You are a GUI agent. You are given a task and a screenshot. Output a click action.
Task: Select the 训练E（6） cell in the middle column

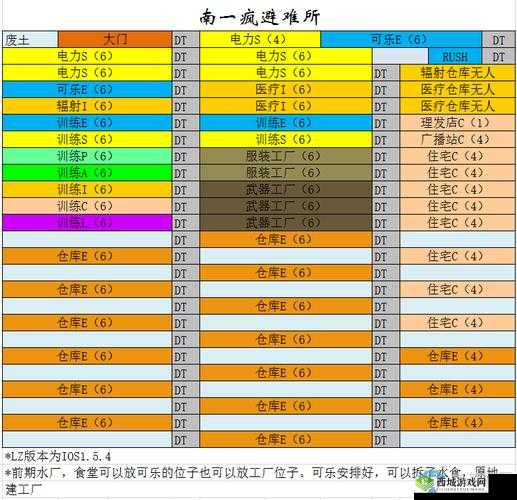coord(286,123)
